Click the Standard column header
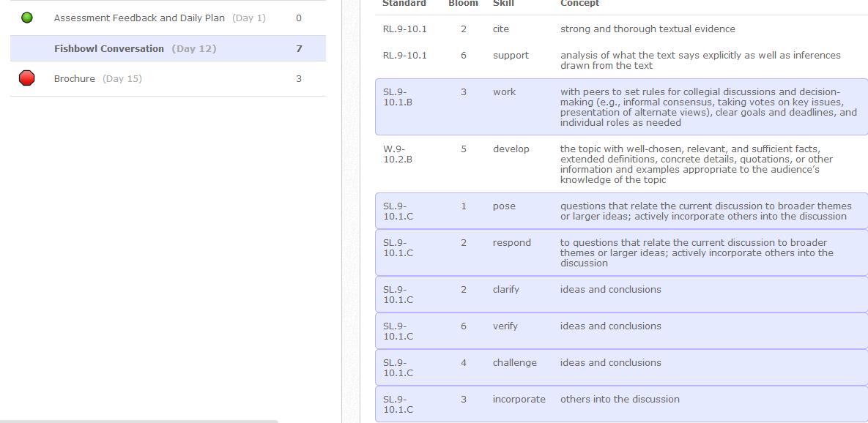Viewport: 868px width, 423px height. click(404, 4)
